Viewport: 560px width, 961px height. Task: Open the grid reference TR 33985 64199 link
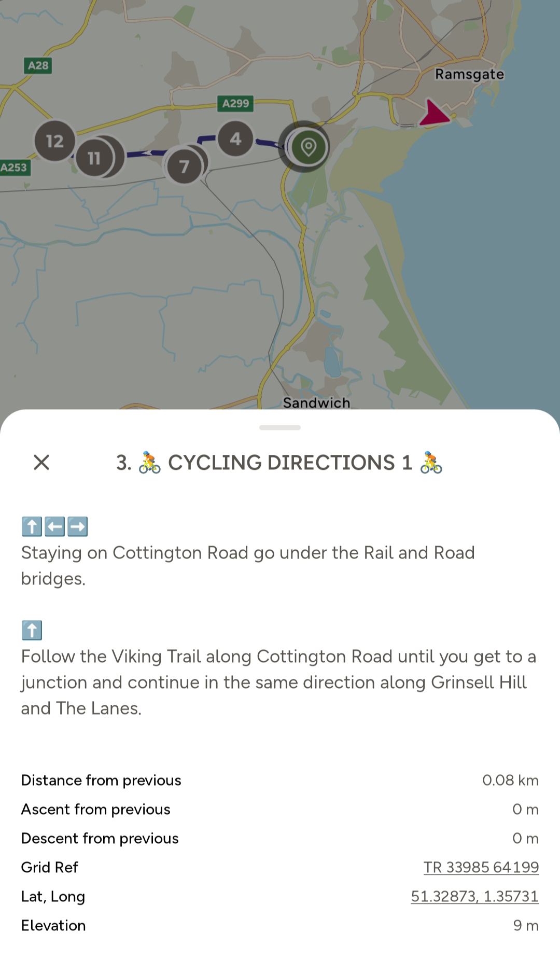click(481, 867)
